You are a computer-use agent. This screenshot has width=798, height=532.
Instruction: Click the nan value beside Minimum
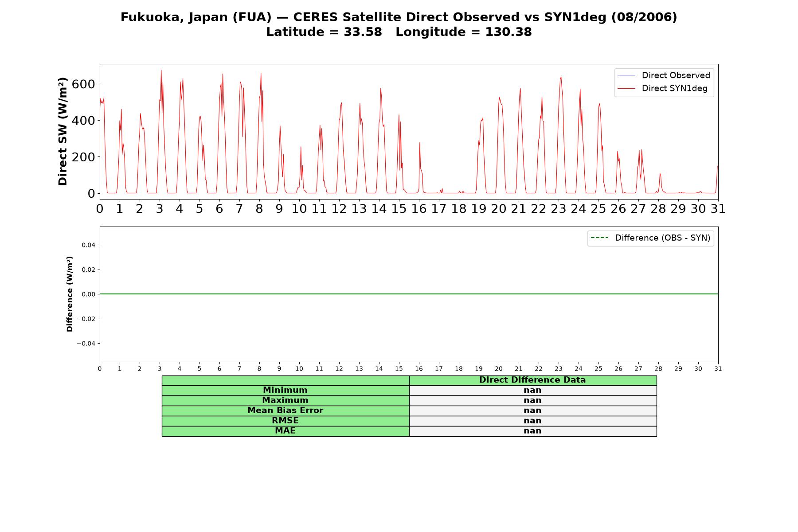tap(532, 390)
